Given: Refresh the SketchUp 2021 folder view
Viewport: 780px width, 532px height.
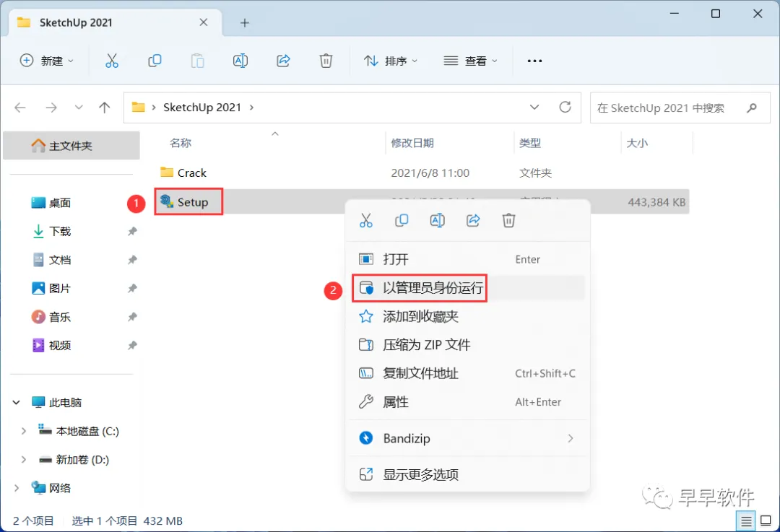Looking at the screenshot, I should pos(565,107).
